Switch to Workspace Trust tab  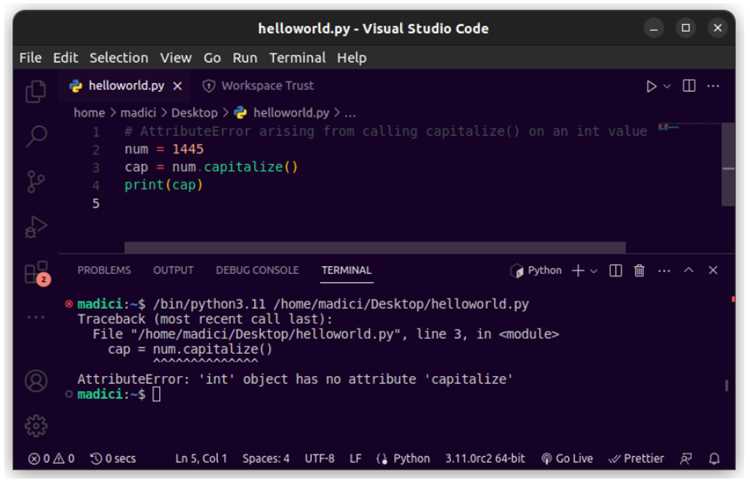click(x=258, y=86)
